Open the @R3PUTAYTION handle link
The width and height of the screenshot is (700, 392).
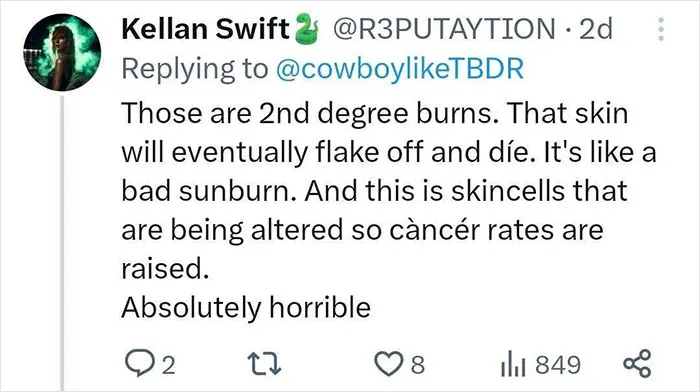pos(444,29)
